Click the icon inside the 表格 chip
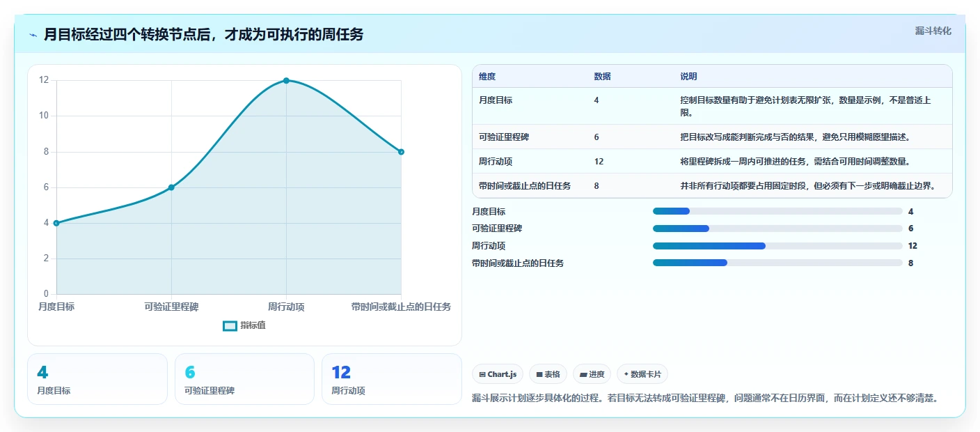980x432 pixels. tap(539, 375)
